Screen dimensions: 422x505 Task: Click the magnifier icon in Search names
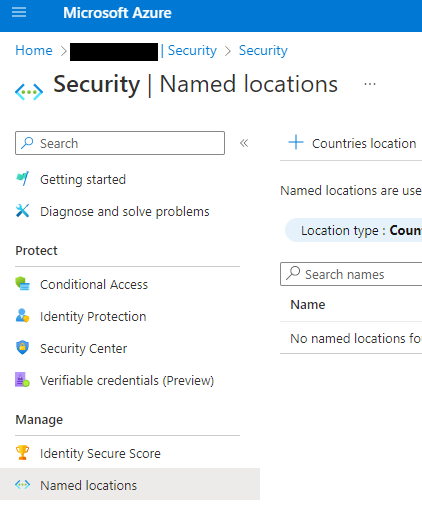[x=293, y=274]
